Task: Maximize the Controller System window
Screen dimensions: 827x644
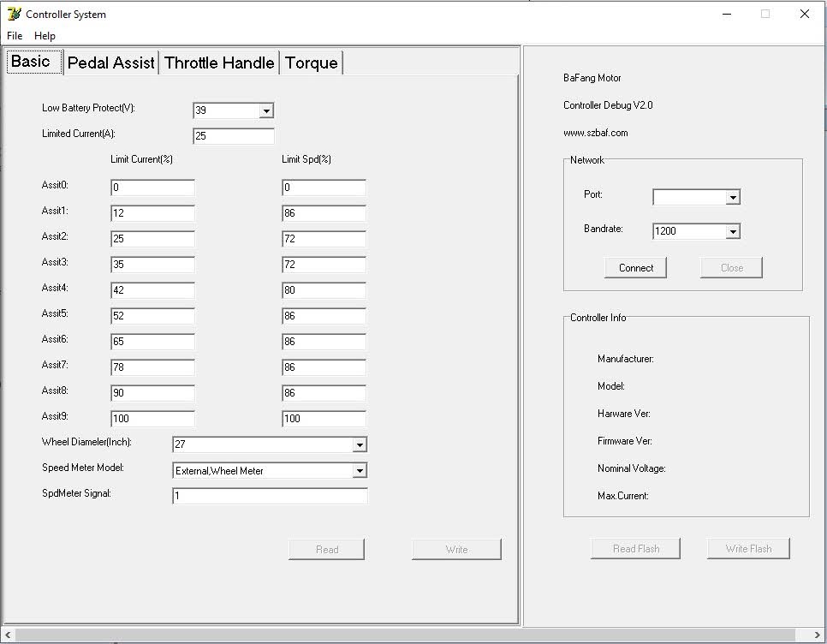Action: [x=765, y=14]
